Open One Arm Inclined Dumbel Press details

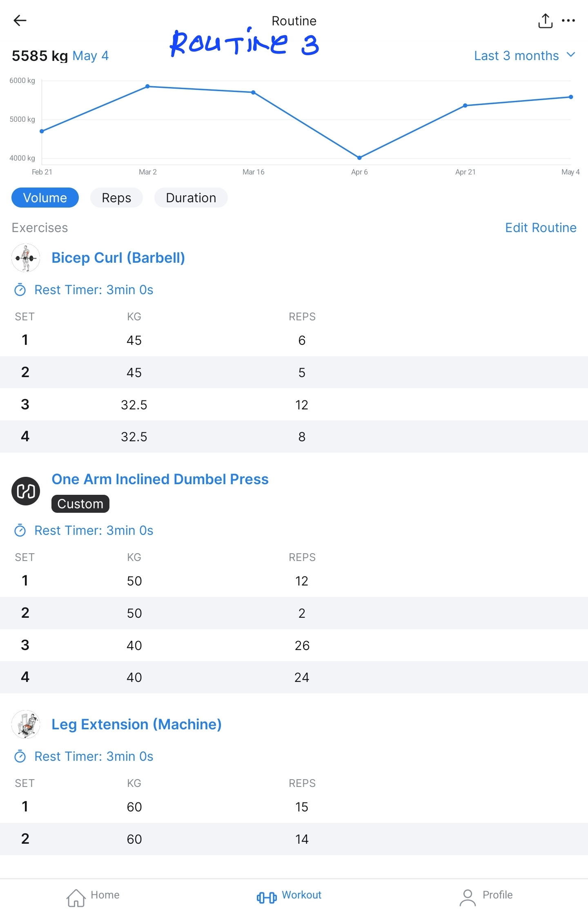coord(160,479)
